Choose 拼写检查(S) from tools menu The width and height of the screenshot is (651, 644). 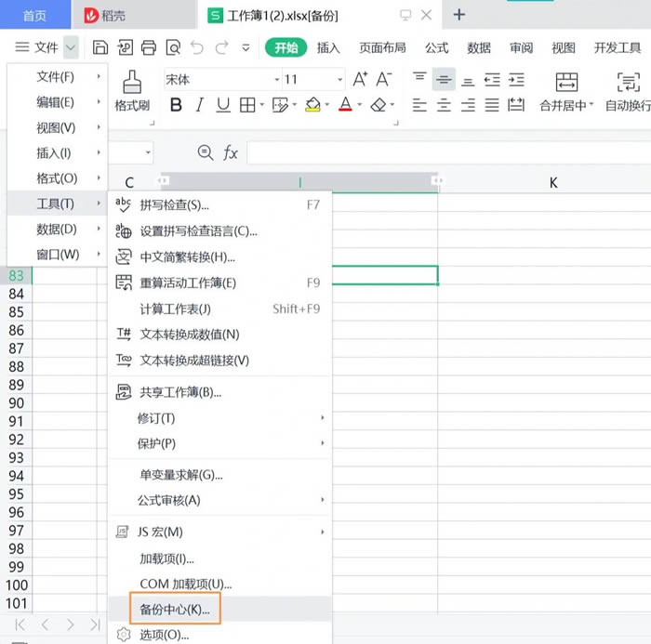pos(219,205)
